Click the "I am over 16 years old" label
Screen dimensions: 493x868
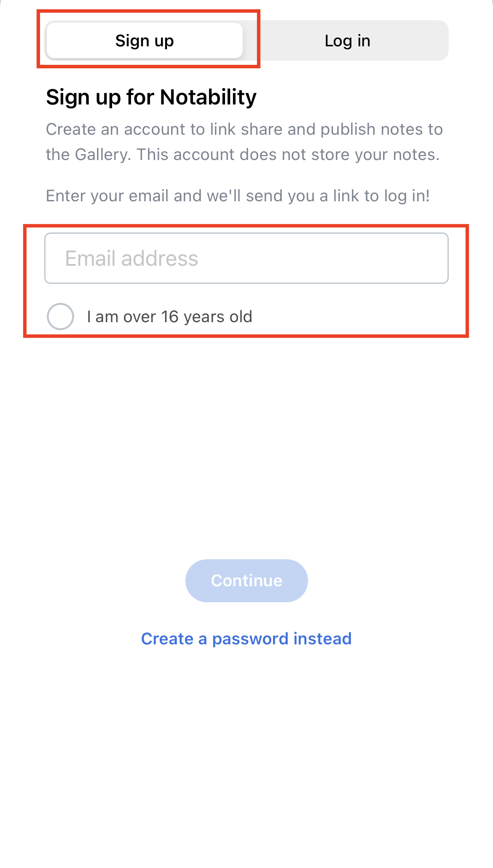(x=169, y=317)
